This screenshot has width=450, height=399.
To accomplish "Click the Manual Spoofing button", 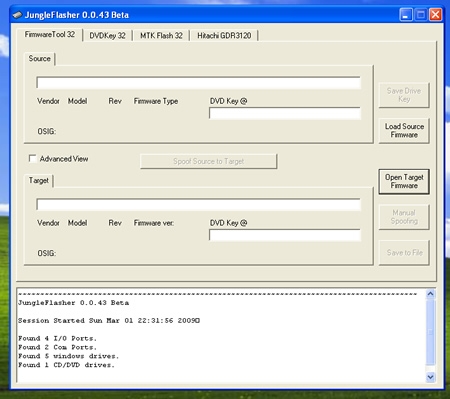I will tap(404, 217).
